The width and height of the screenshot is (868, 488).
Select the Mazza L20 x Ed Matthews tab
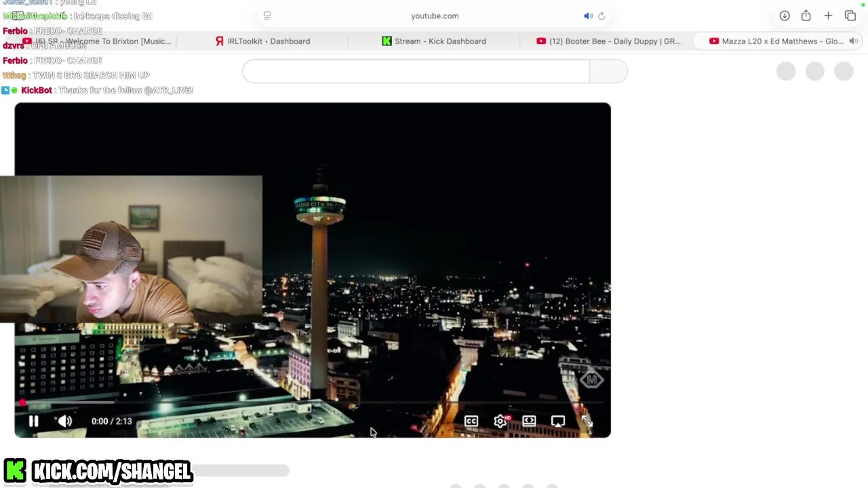pos(778,41)
